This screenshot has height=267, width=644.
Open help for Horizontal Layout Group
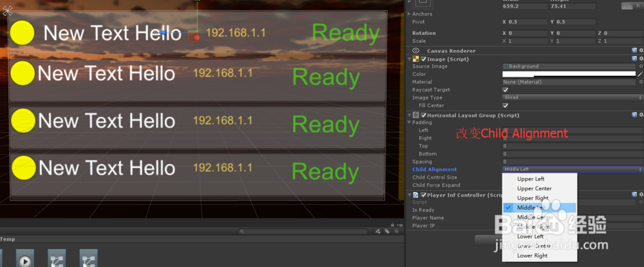[634, 115]
